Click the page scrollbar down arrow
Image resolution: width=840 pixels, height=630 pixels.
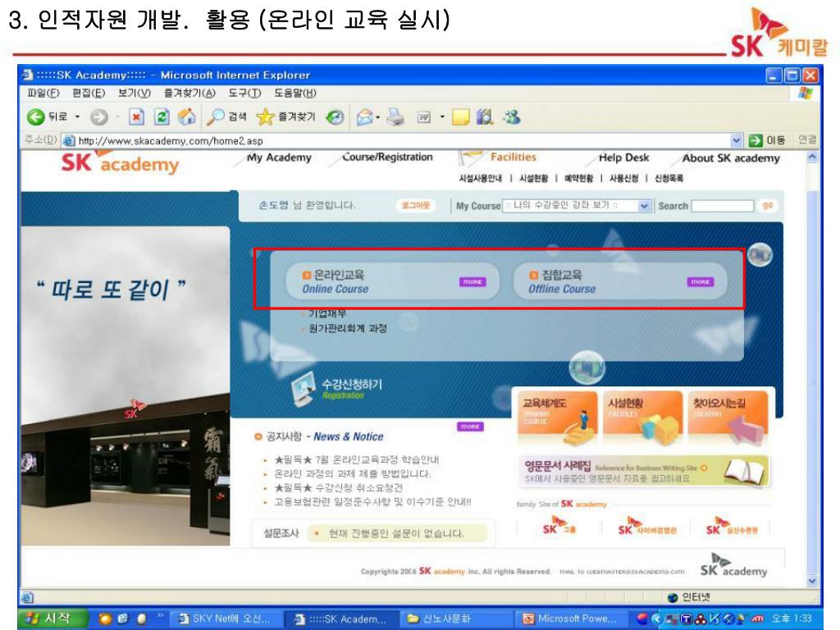click(x=812, y=582)
